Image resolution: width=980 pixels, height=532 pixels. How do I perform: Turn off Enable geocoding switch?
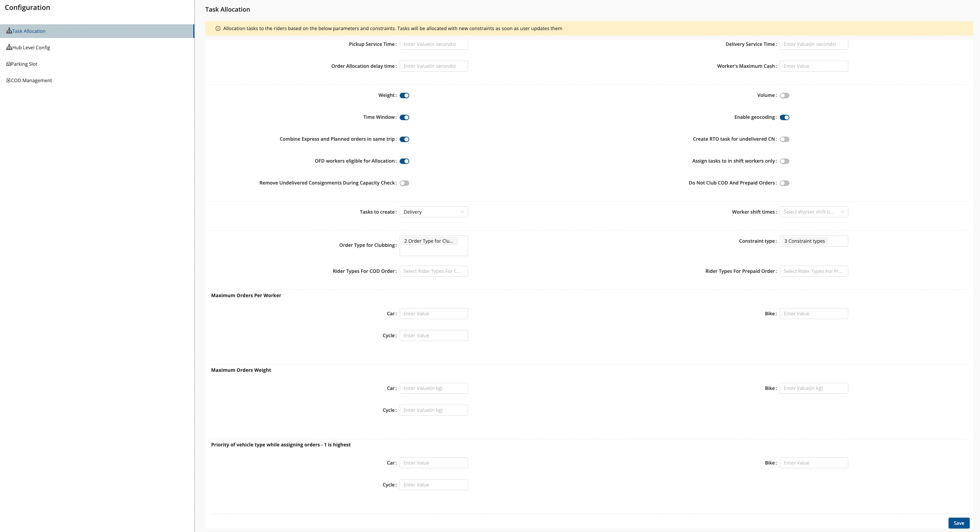(784, 117)
